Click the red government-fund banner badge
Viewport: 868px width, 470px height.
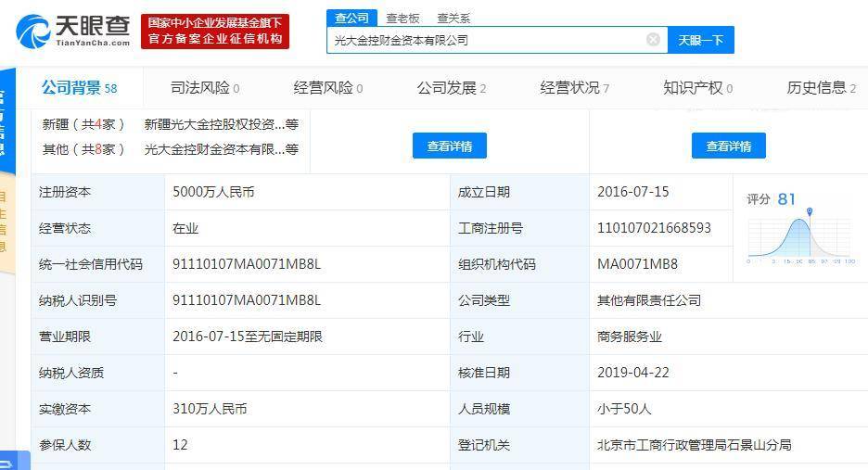click(x=215, y=32)
